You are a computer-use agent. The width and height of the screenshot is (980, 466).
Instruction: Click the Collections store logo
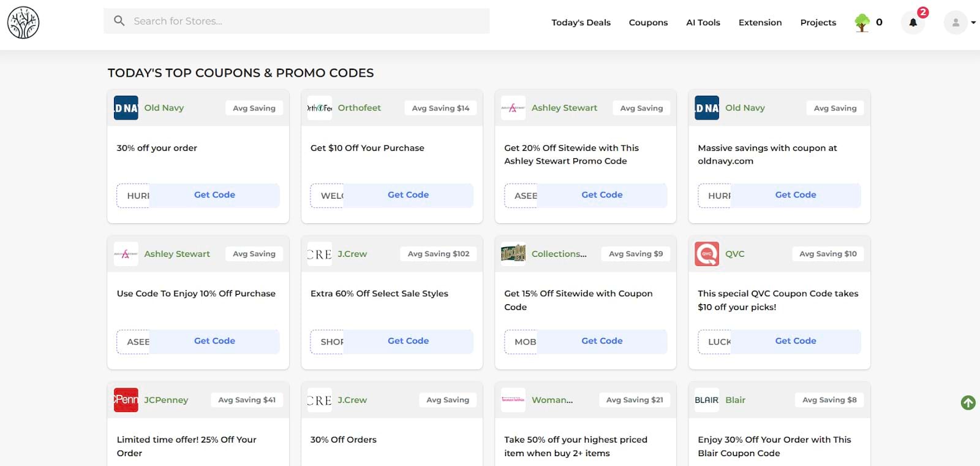[x=513, y=254]
